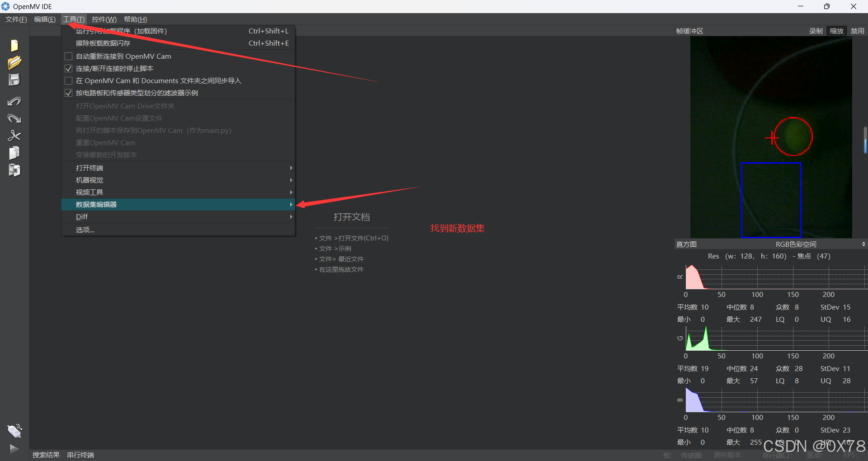Click the 打开文档 heading in editor area
Screen dimensions: 868x461
[x=352, y=217]
